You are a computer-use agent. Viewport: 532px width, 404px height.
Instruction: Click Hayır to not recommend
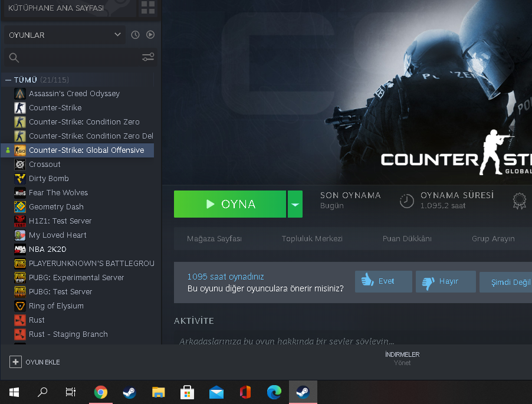(446, 281)
